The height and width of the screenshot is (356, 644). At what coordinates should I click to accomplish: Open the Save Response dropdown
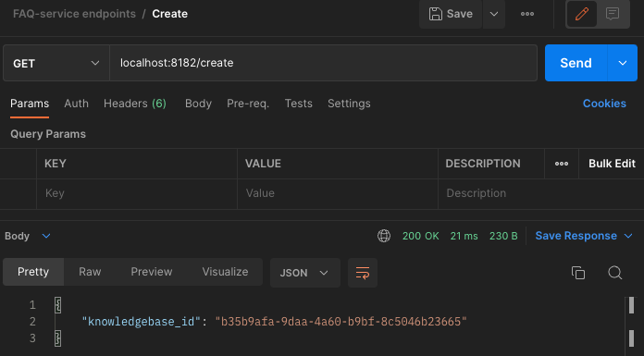coord(584,236)
